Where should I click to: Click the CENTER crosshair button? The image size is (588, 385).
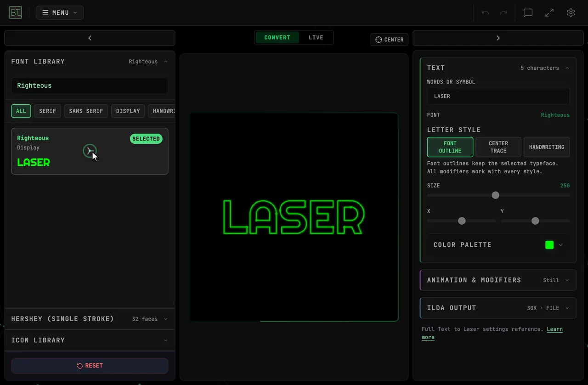[x=390, y=40]
